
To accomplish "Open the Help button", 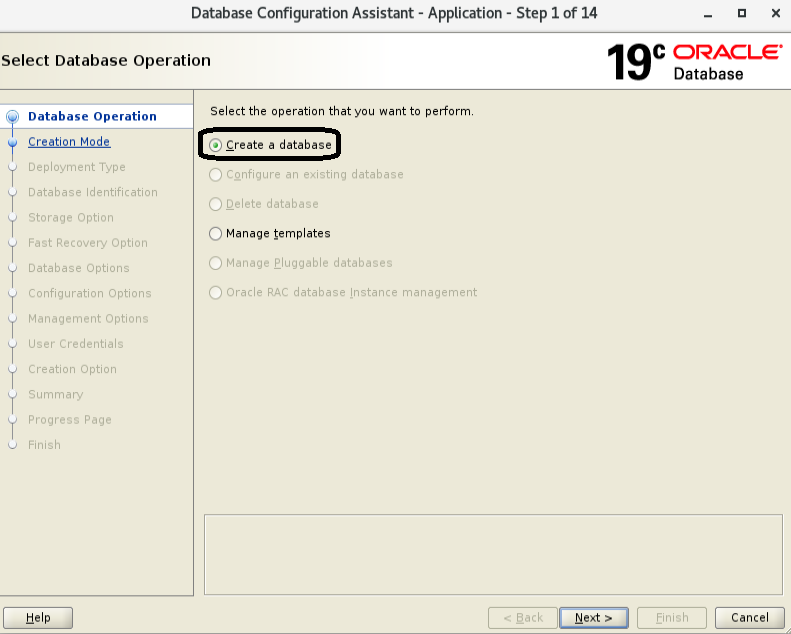I will (x=38, y=617).
